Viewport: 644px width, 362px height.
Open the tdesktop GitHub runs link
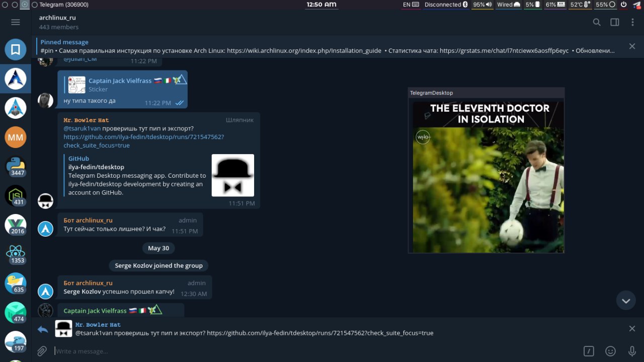tap(143, 141)
